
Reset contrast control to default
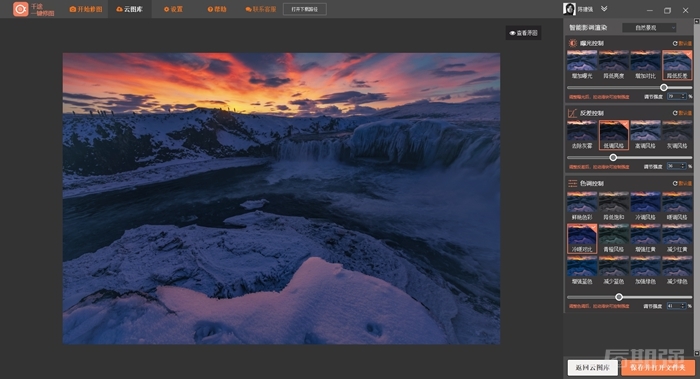pos(682,113)
